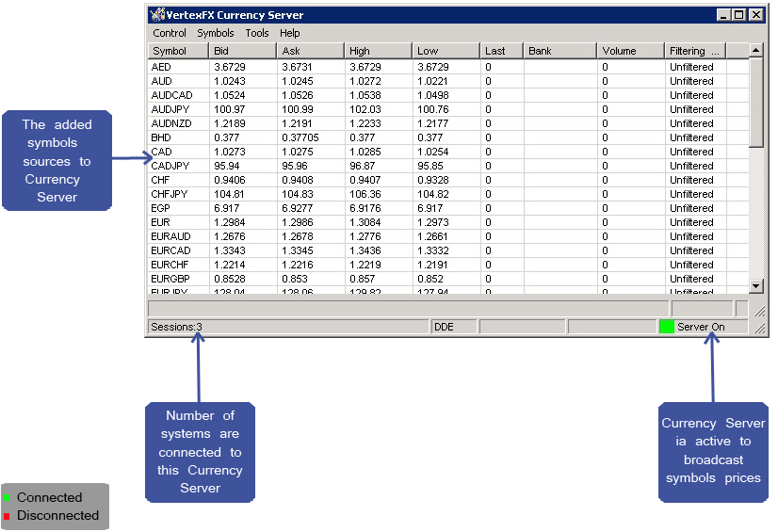Click the EGP ask value 6.9277
The width and height of the screenshot is (778, 532).
(x=298, y=208)
